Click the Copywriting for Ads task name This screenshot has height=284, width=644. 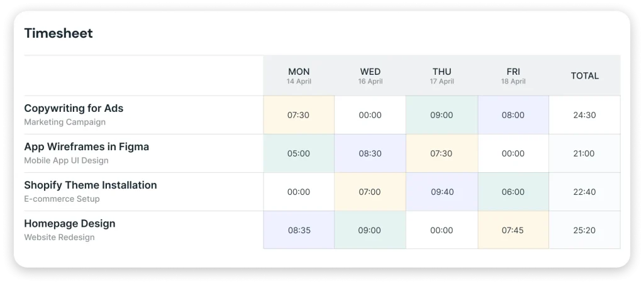click(74, 108)
